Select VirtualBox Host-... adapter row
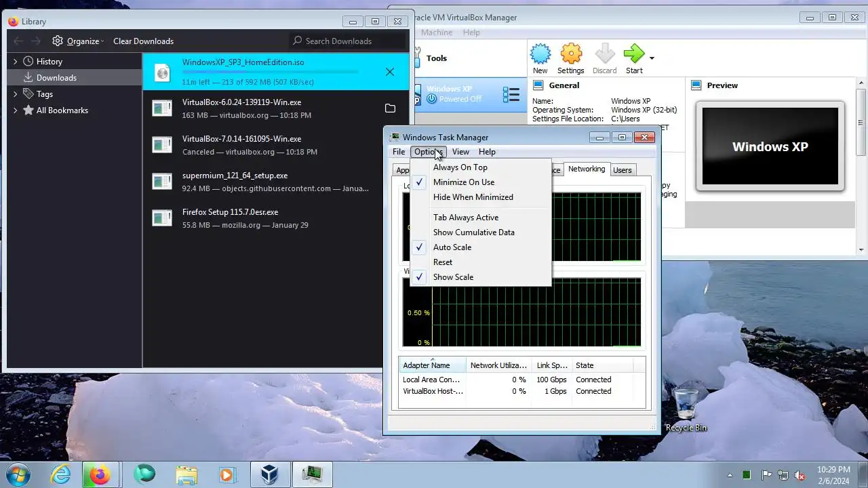 (522, 391)
